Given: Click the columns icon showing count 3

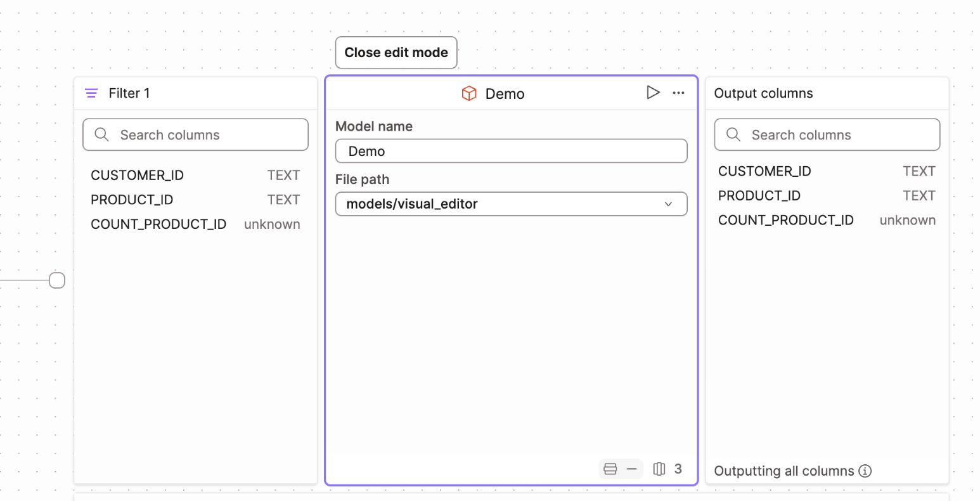Looking at the screenshot, I should pyautogui.click(x=659, y=469).
